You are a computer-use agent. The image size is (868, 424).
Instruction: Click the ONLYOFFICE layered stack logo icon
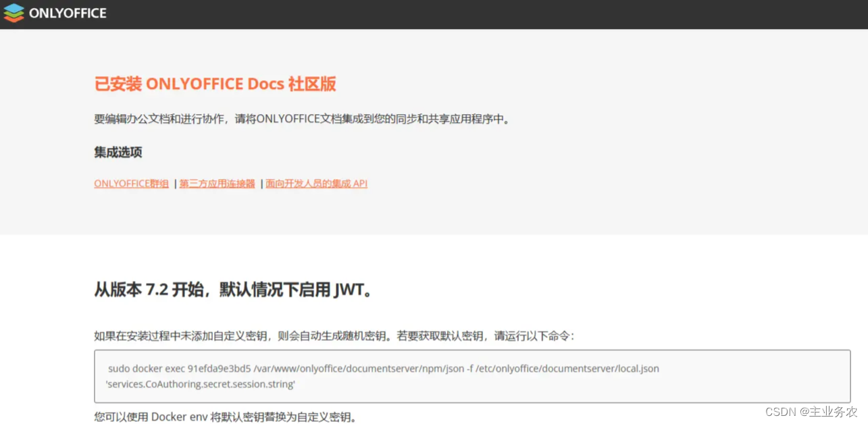tap(13, 12)
